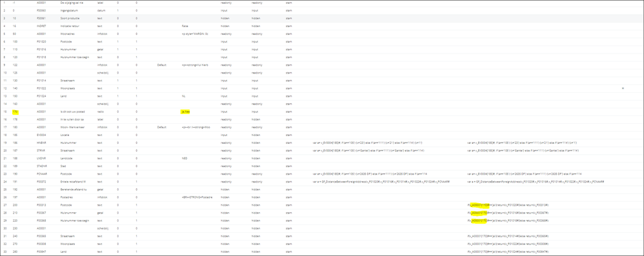Viewport: 644px width, 256px height.
Task: Select the formula returning v_P01022# else v_P00308#
Action: click(x=508, y=244)
